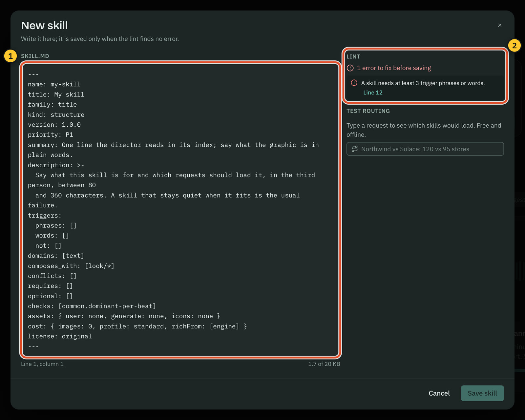Jump to Line 12 lint link
The image size is (525, 420).
pyautogui.click(x=373, y=93)
